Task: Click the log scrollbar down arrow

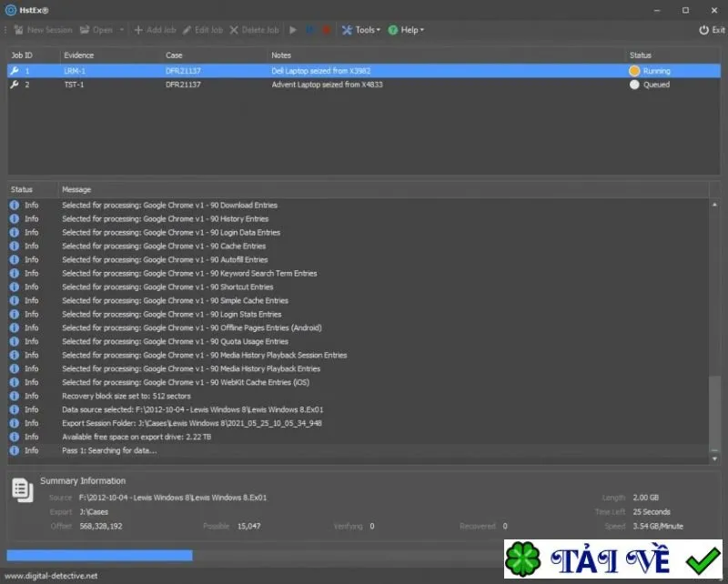Action: (714, 458)
